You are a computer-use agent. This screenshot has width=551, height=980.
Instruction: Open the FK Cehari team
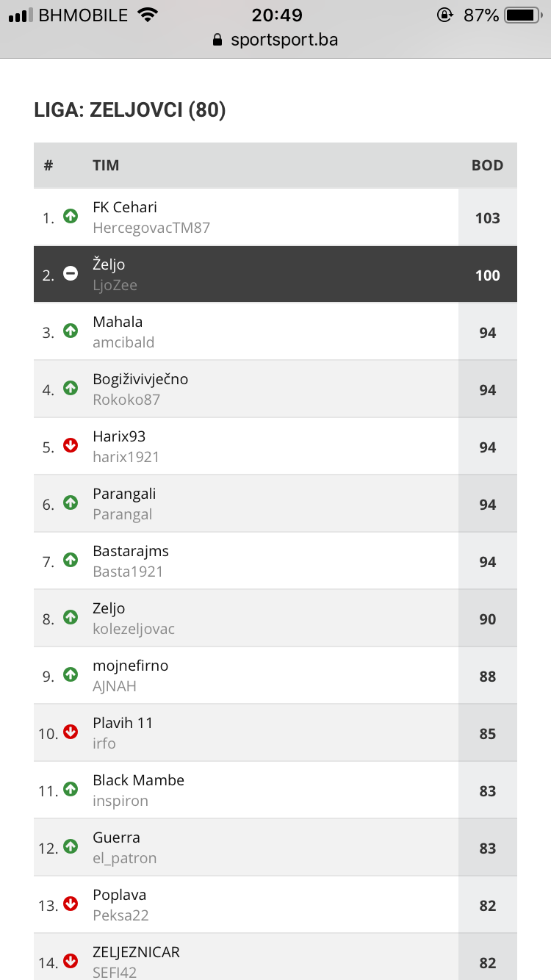coord(125,208)
